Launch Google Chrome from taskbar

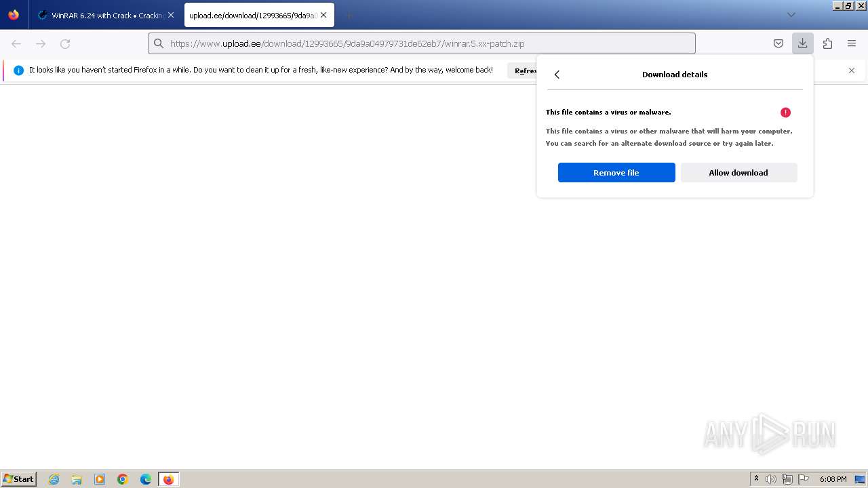pyautogui.click(x=123, y=479)
